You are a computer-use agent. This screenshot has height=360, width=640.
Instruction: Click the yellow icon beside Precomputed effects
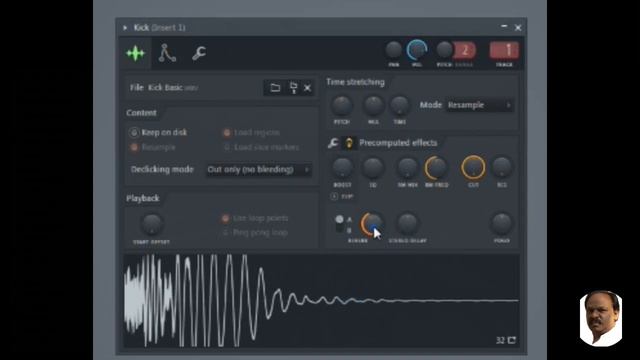coord(349,143)
